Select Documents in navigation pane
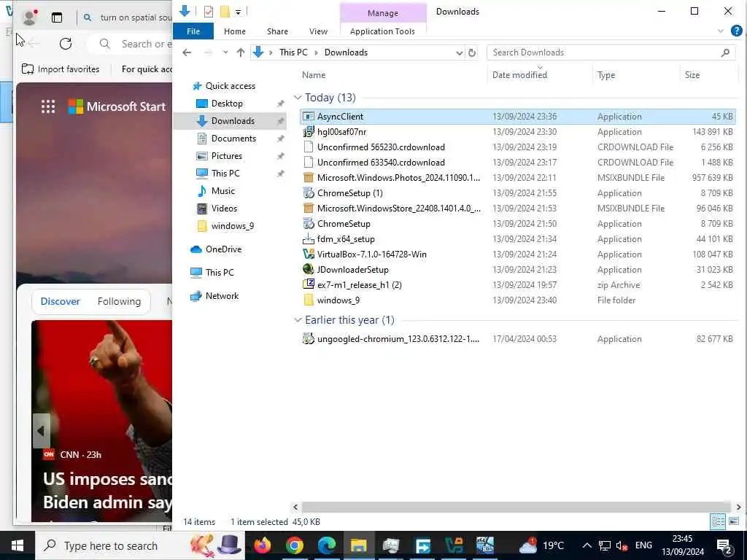The height and width of the screenshot is (560, 747). point(233,139)
